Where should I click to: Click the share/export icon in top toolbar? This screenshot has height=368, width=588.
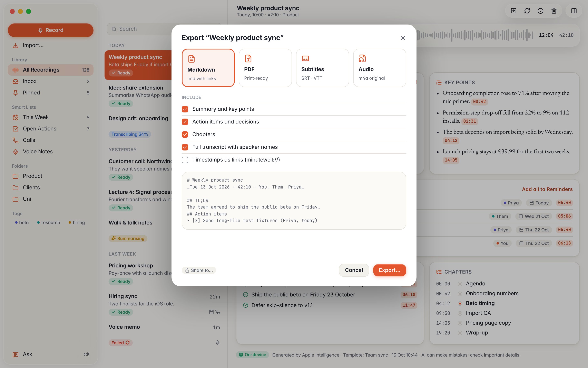513,11
